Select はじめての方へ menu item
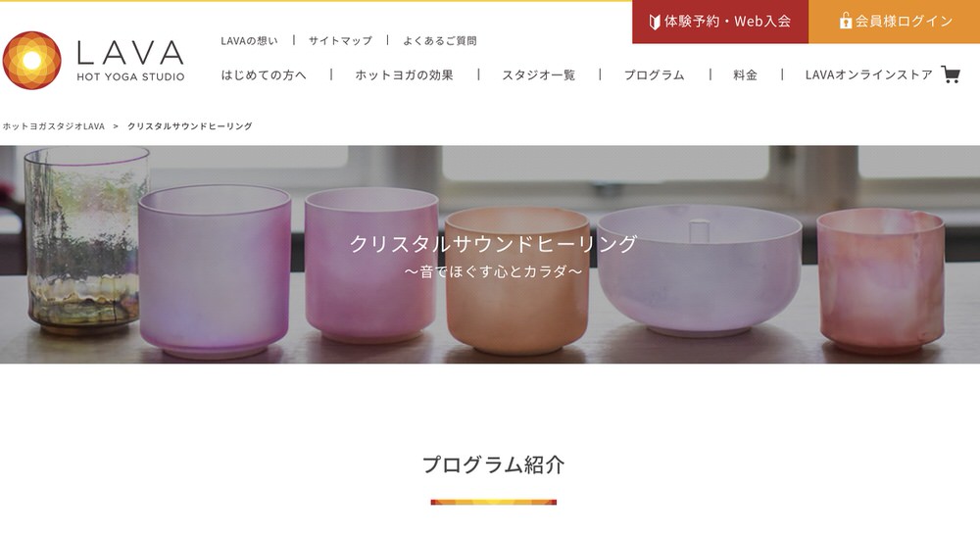This screenshot has height=537, width=980. [264, 75]
